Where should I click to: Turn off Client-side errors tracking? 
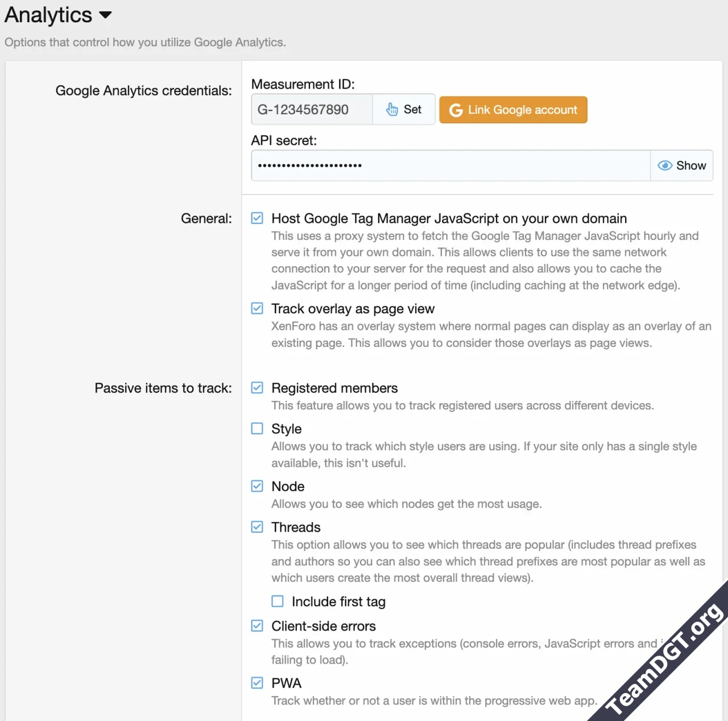click(257, 625)
